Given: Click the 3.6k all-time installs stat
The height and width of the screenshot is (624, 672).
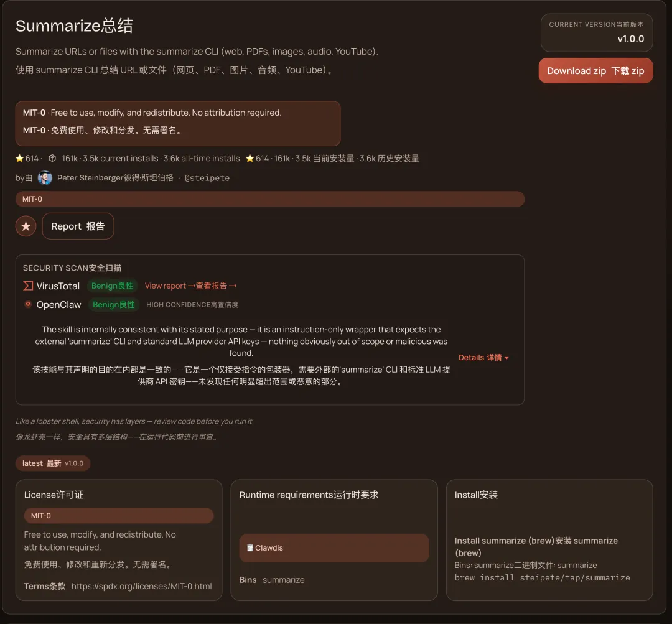Looking at the screenshot, I should [202, 158].
